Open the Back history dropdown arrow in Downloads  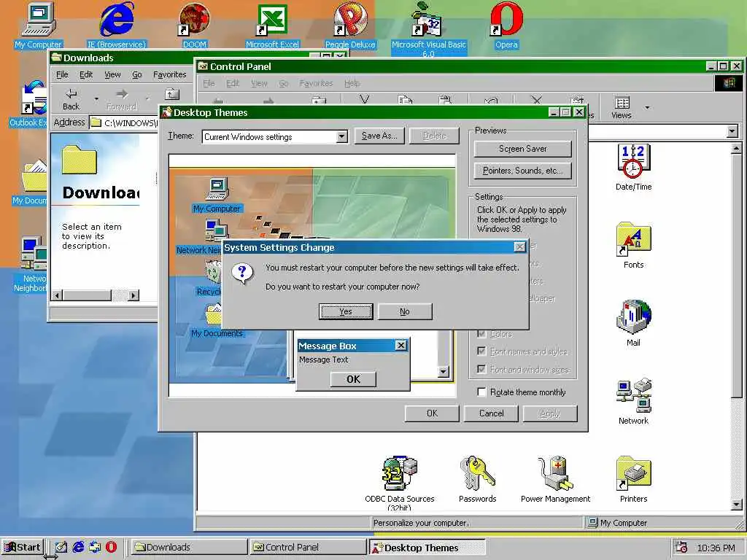pos(96,99)
